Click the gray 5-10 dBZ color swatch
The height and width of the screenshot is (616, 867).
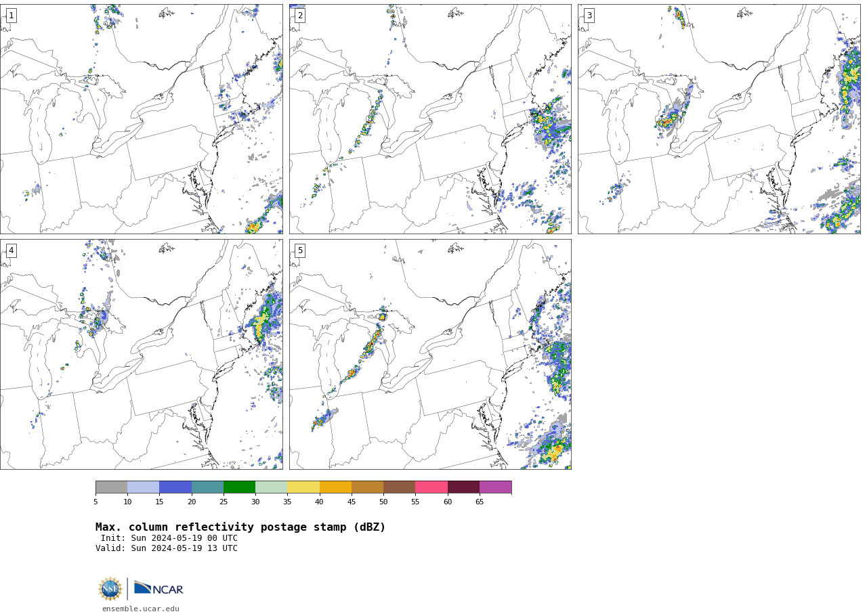[x=111, y=487]
